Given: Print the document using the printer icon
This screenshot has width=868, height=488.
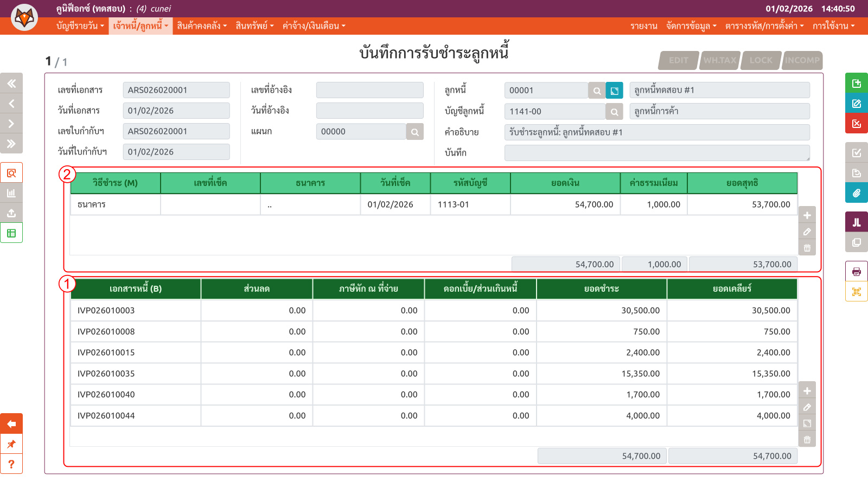Looking at the screenshot, I should click(x=856, y=272).
